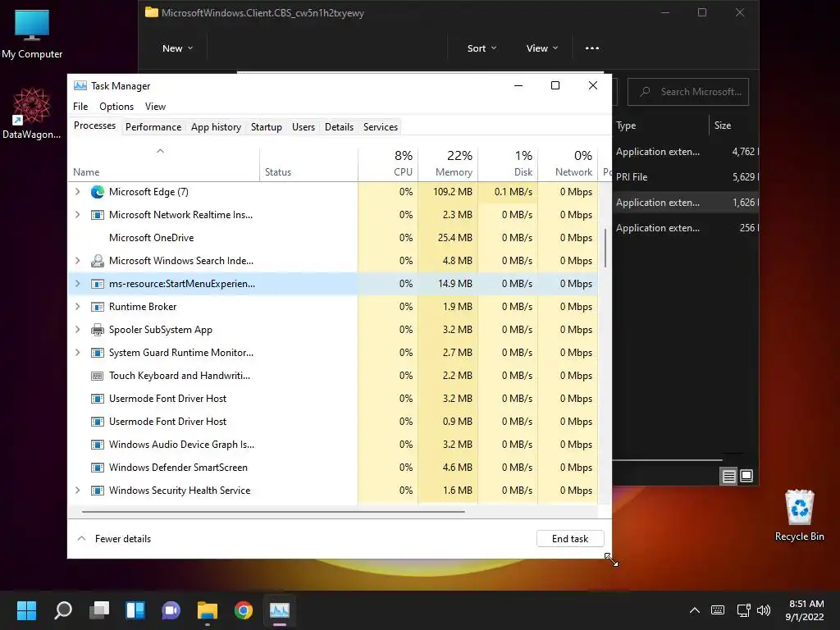
Task: Click the Windows Defender SmartScreen icon
Action: coord(97,467)
